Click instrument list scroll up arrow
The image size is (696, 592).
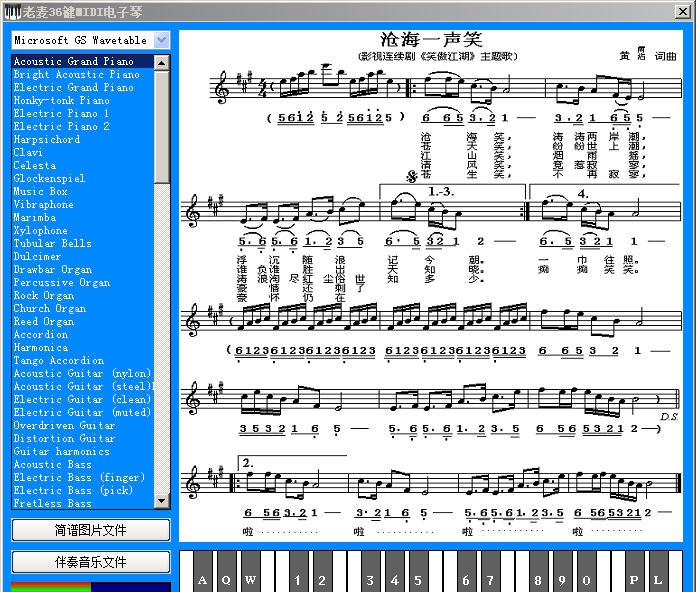click(x=162, y=63)
